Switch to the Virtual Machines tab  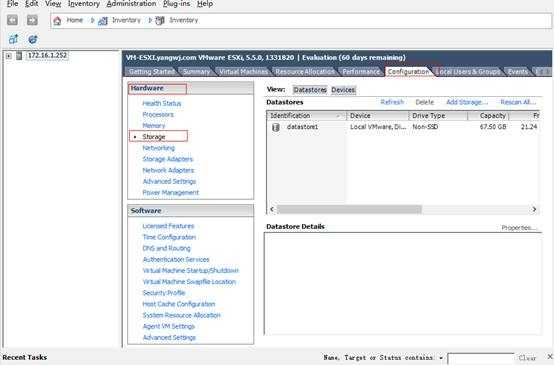coord(243,72)
